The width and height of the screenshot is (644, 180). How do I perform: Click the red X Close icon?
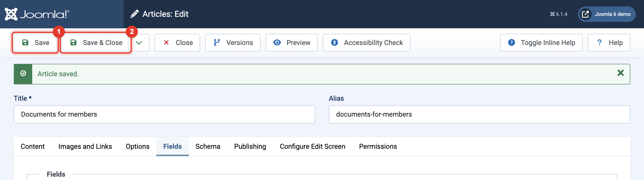[x=166, y=43]
